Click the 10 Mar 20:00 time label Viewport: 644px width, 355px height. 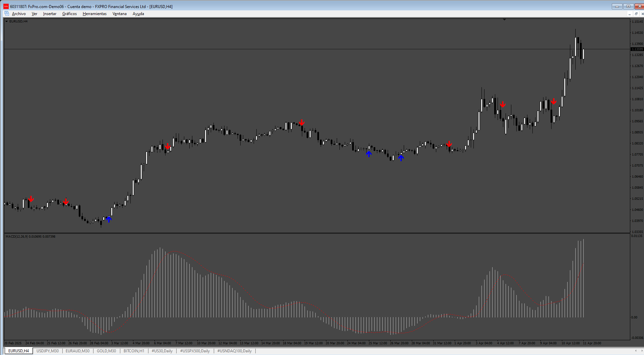[x=206, y=343]
